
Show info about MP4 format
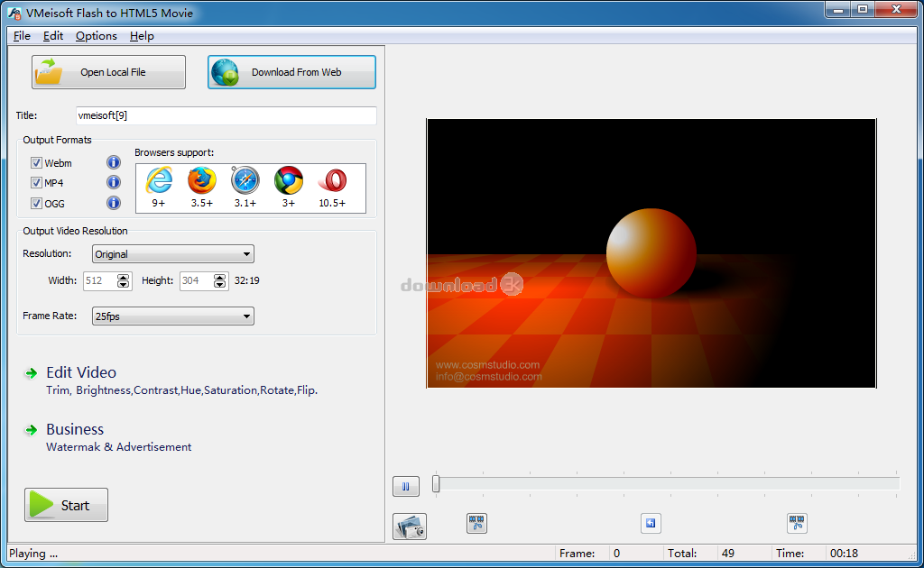coord(113,182)
